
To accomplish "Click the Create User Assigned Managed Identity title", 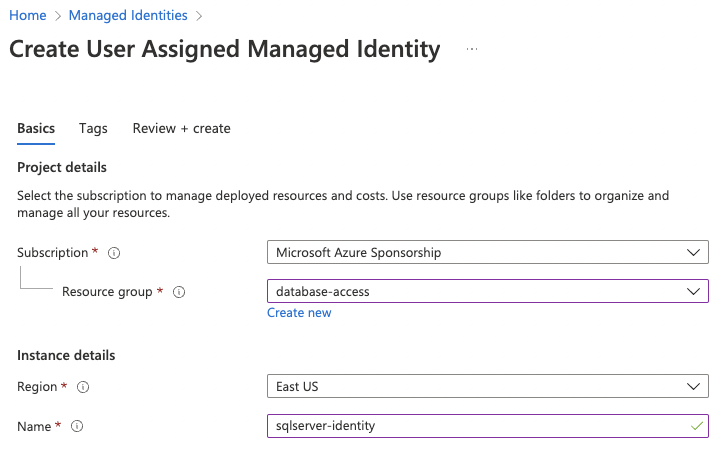I will 225,50.
